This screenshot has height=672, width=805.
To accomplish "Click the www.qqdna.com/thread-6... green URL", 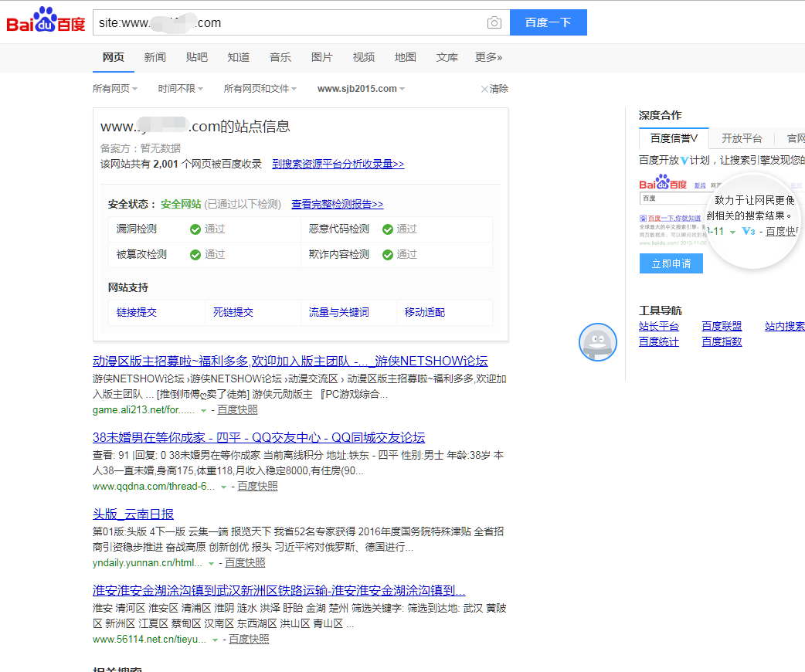I will tap(154, 486).
